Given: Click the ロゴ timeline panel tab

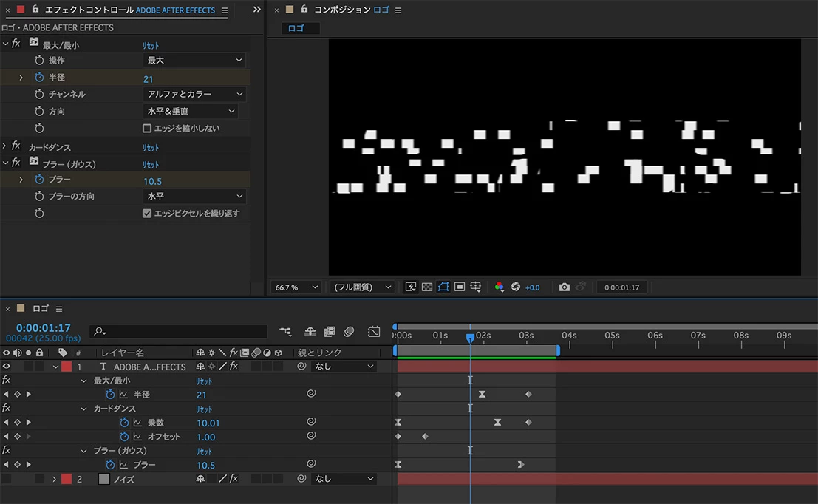Looking at the screenshot, I should [41, 309].
